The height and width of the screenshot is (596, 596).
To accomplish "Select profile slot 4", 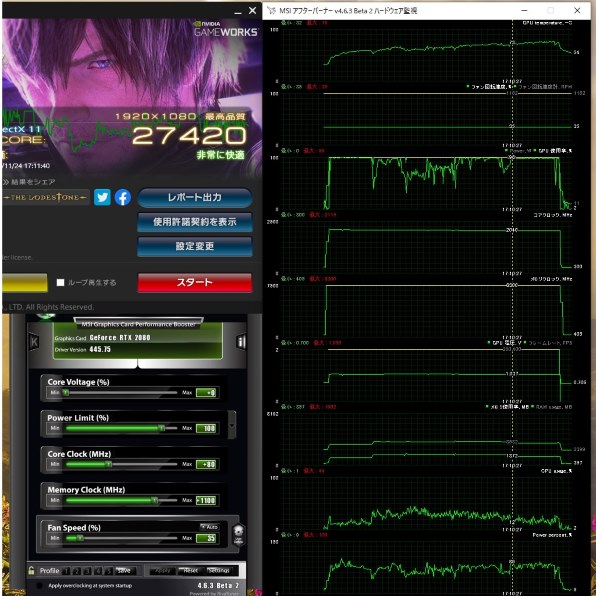I will point(98,571).
